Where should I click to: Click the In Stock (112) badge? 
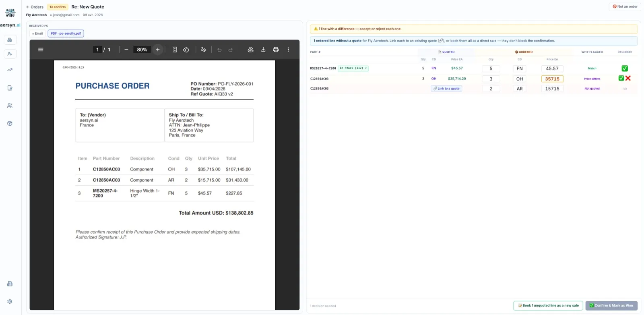tap(353, 68)
